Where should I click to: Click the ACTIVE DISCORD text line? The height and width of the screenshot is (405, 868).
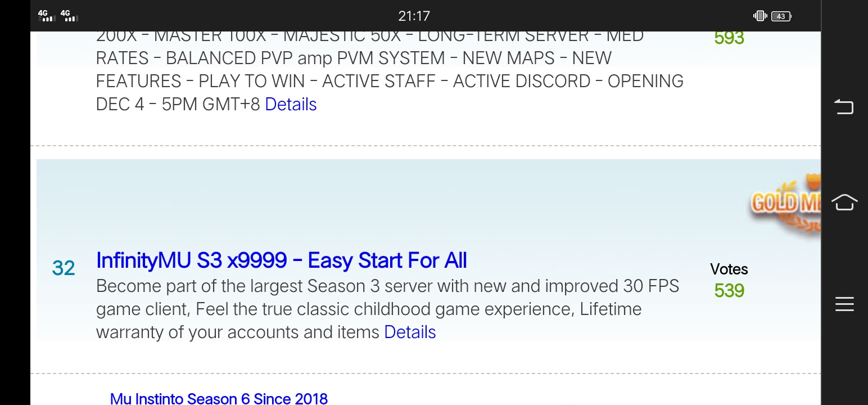pos(390,81)
